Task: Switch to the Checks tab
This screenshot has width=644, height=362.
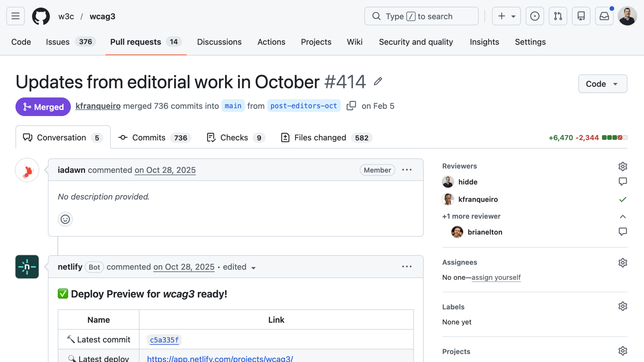Action: click(x=236, y=138)
